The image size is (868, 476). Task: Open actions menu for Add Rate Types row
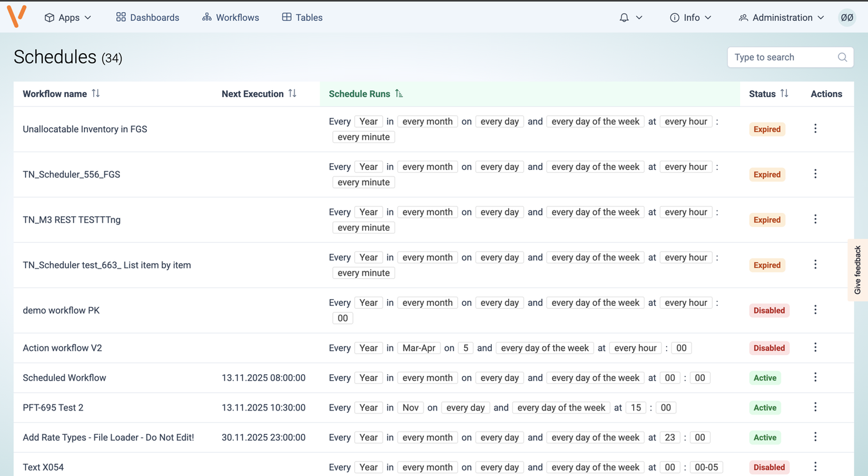click(815, 437)
